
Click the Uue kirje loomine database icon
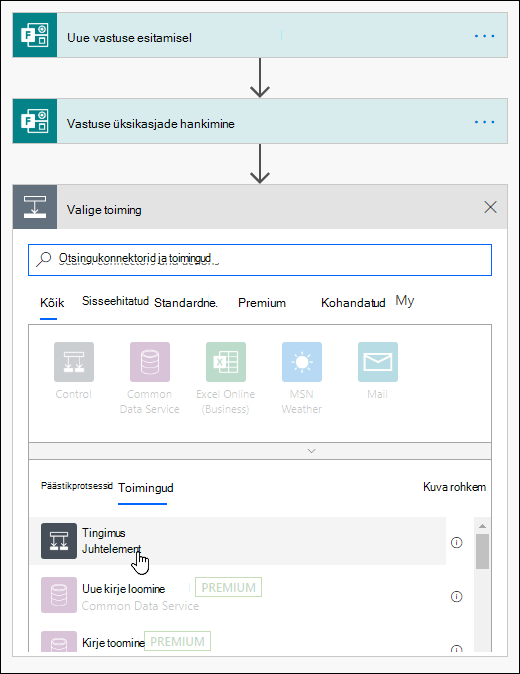coord(59,595)
